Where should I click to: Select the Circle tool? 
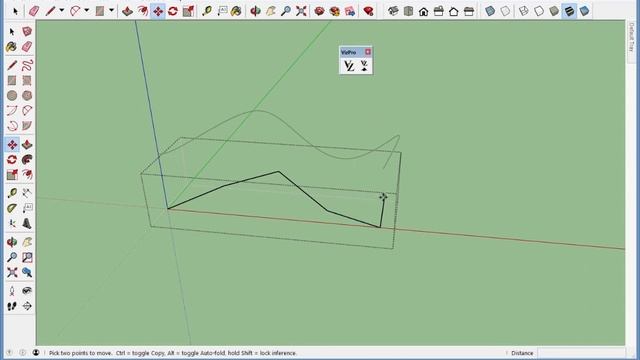click(x=12, y=96)
